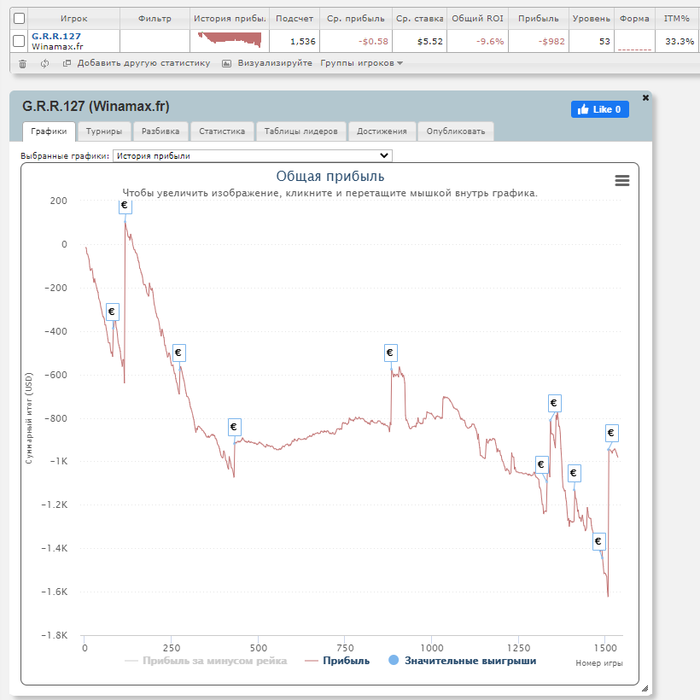Delete selected rows with the trash icon

click(x=22, y=64)
